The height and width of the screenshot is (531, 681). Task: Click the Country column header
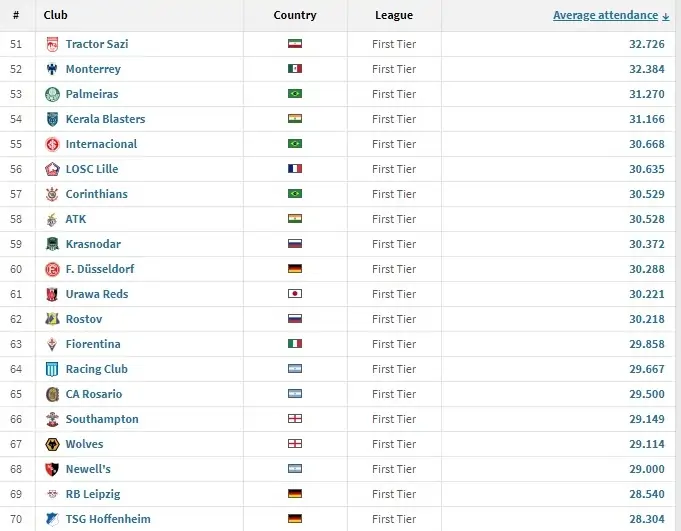295,15
